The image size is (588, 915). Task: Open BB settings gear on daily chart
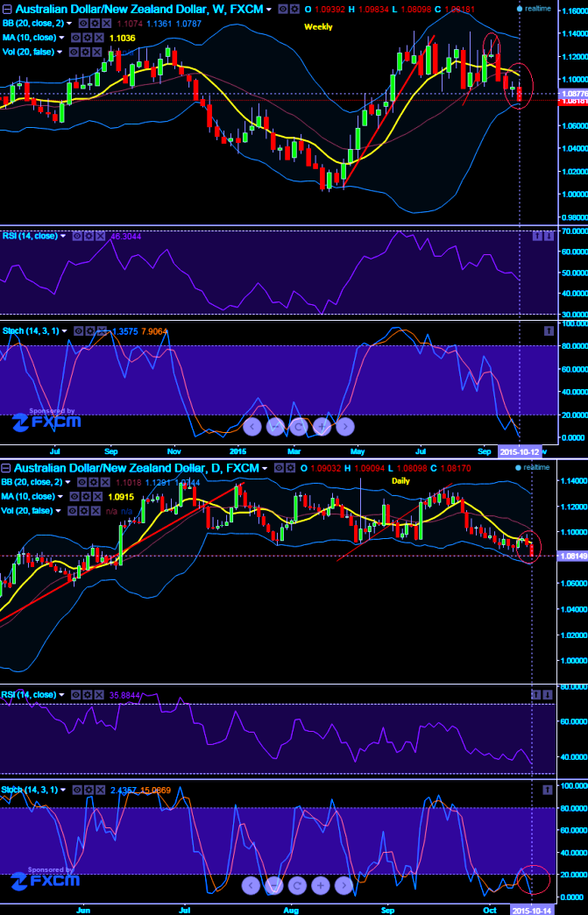[x=94, y=481]
